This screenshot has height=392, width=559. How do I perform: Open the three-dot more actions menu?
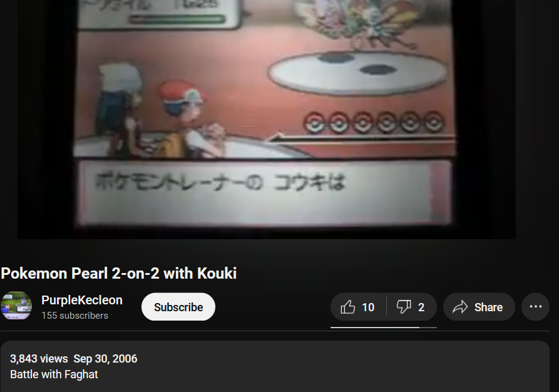click(535, 307)
